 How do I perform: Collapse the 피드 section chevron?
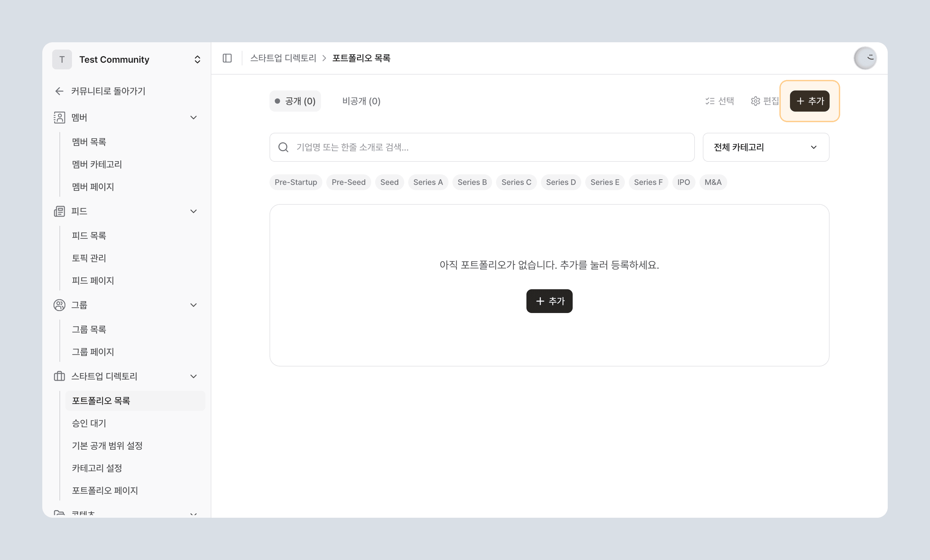pos(194,211)
